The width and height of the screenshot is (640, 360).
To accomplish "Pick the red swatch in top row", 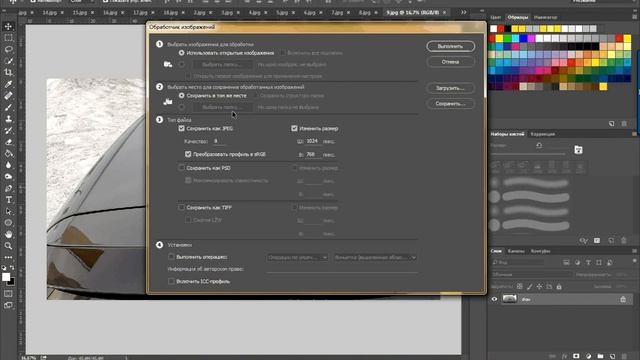I will pyautogui.click(x=501, y=29).
